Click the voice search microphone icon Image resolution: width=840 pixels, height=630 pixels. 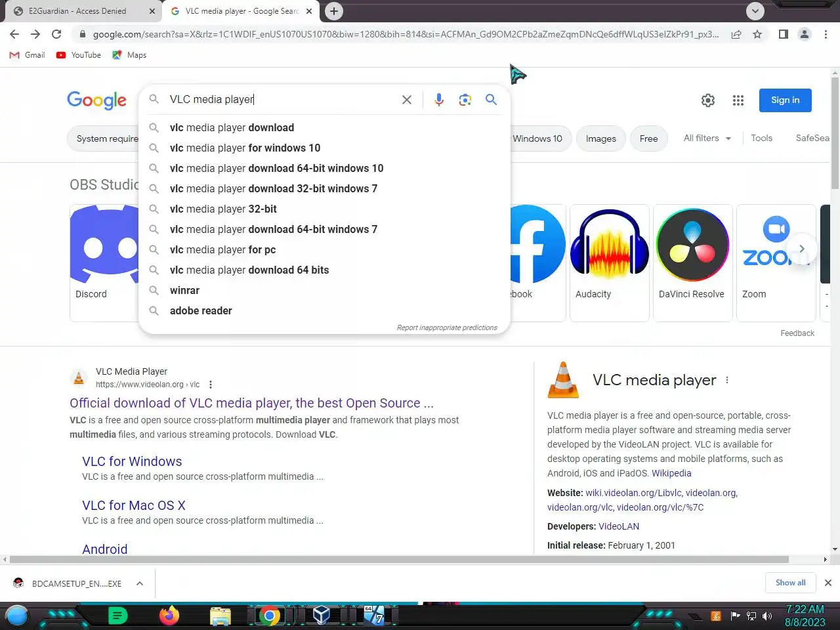coord(439,100)
